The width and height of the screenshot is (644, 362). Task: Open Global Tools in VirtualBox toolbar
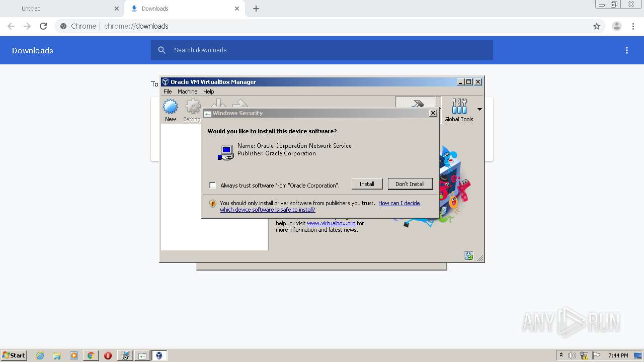(459, 110)
